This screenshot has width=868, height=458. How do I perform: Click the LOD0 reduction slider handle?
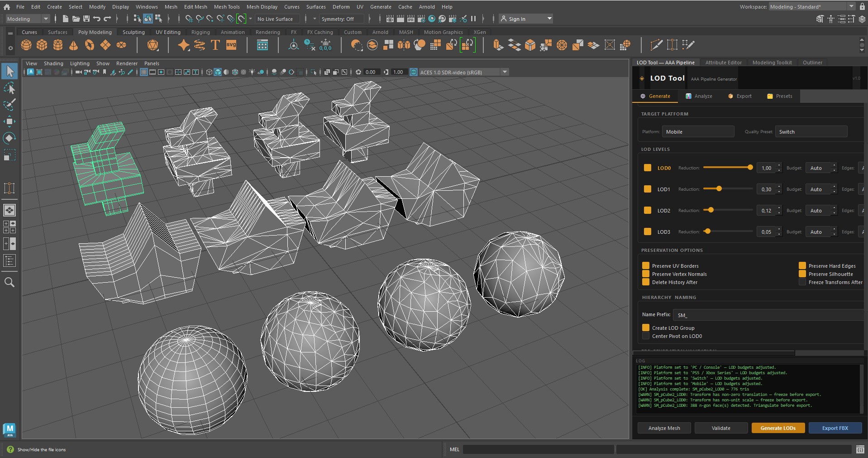[x=750, y=167]
